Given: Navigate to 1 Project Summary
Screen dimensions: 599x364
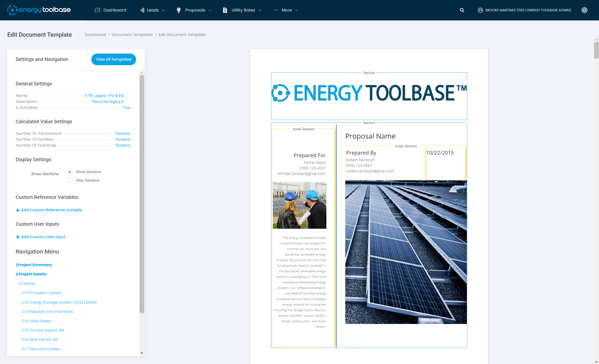Looking at the screenshot, I should (34, 265).
